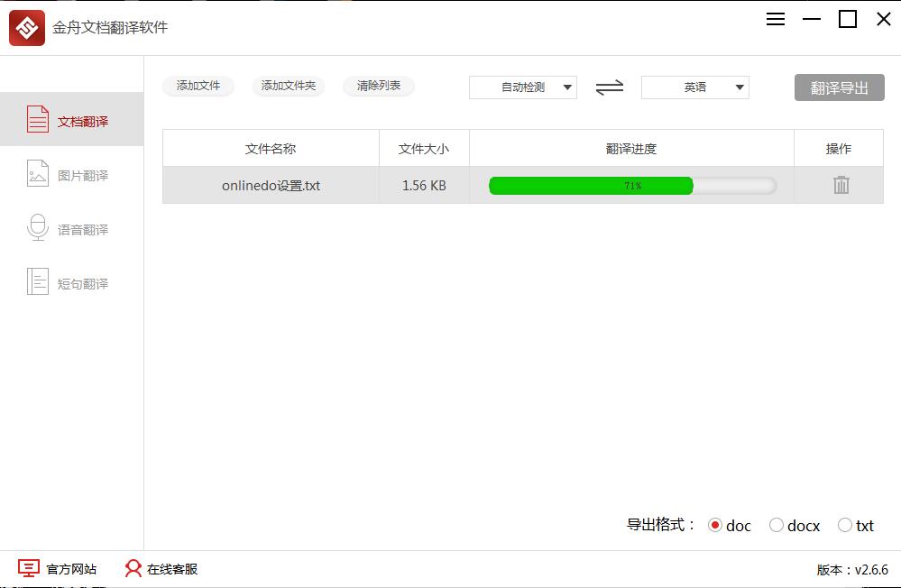Image resolution: width=901 pixels, height=588 pixels.
Task: Click the 官方网站 official website icon
Action: click(30, 568)
